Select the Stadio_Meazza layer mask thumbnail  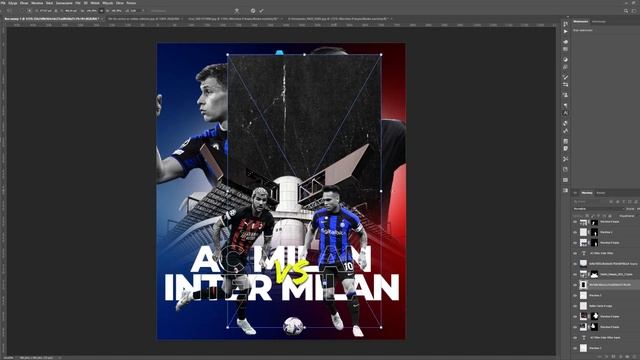(x=594, y=274)
